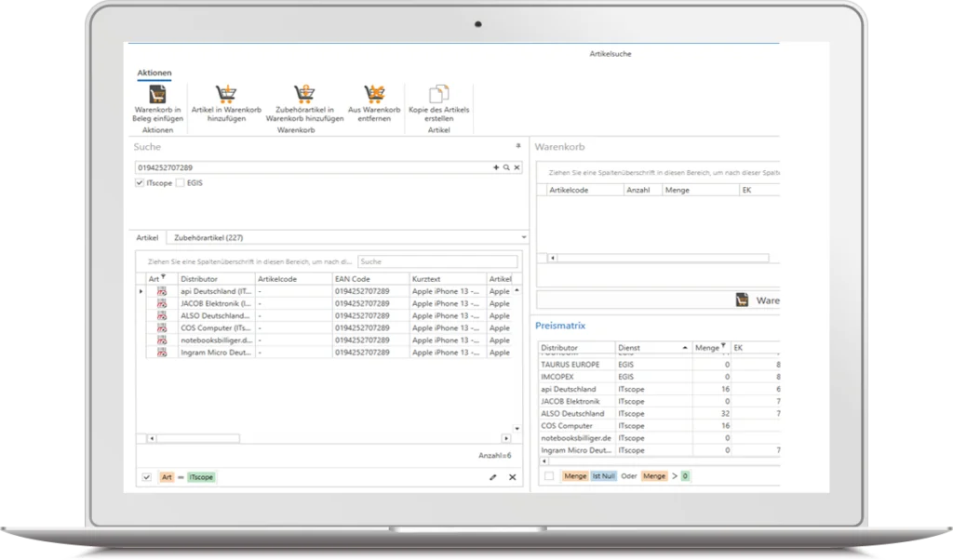Click the plus icon in the search field

(x=496, y=167)
